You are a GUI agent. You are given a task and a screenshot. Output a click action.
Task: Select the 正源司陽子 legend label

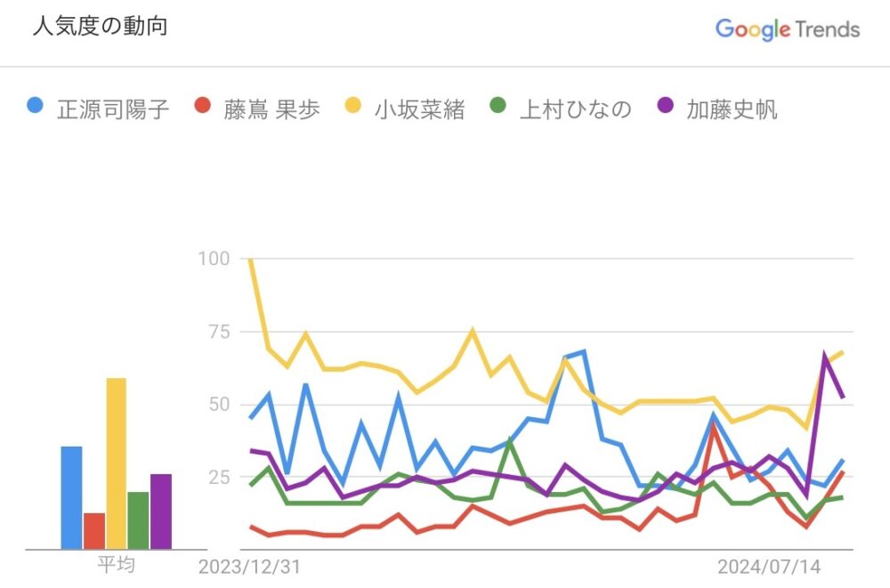(112, 109)
